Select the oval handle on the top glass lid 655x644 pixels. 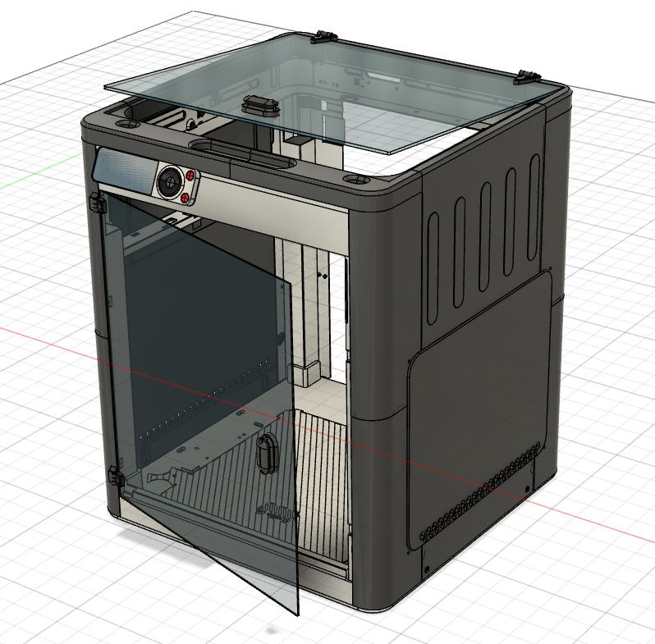[x=260, y=104]
